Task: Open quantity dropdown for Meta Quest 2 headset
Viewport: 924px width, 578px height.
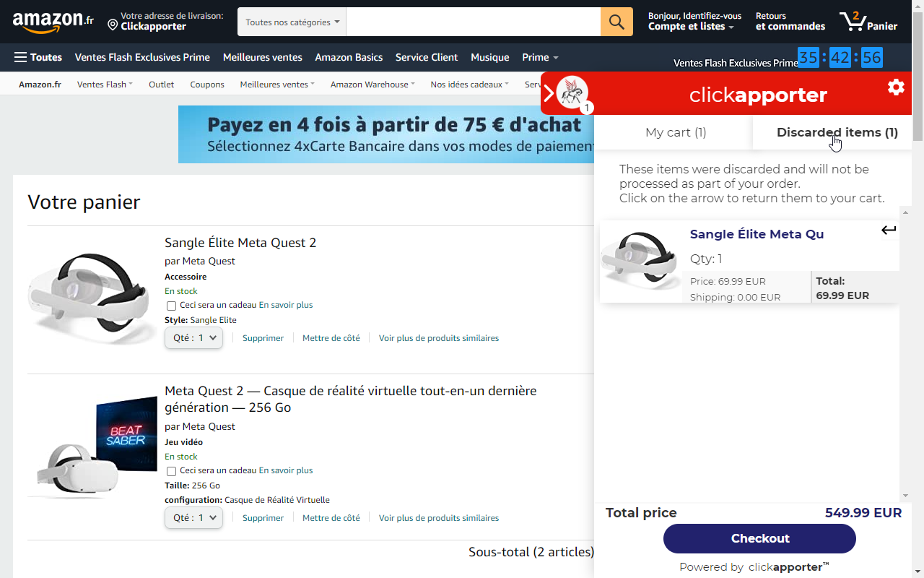Action: (x=193, y=518)
